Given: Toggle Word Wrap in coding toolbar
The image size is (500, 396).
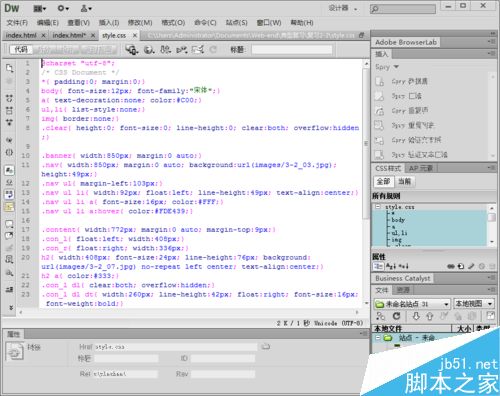Looking at the screenshot, I should pos(9,194).
